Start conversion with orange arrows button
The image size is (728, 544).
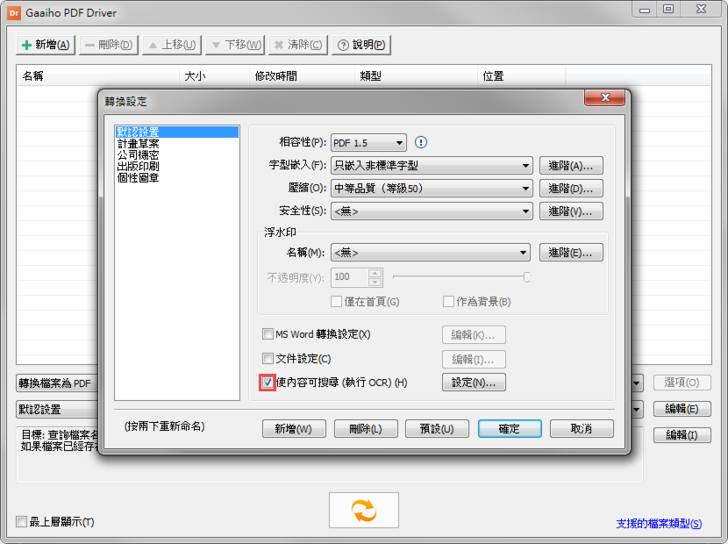click(x=364, y=510)
